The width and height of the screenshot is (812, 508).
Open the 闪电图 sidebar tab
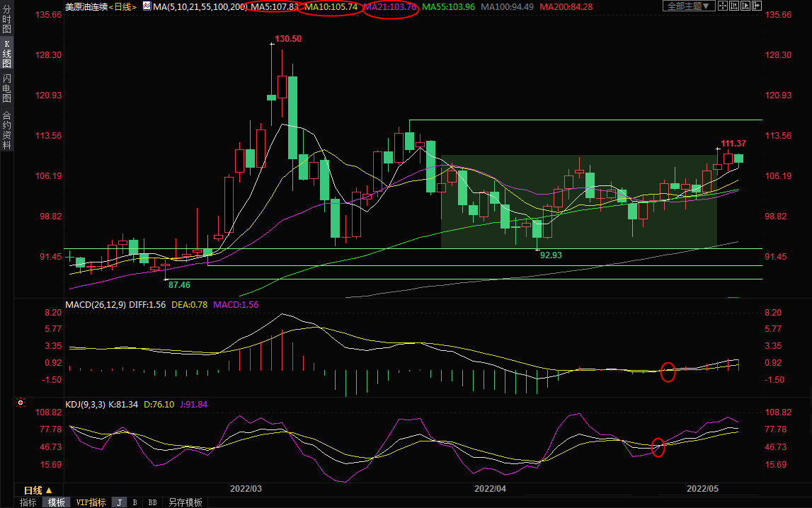pos(6,88)
